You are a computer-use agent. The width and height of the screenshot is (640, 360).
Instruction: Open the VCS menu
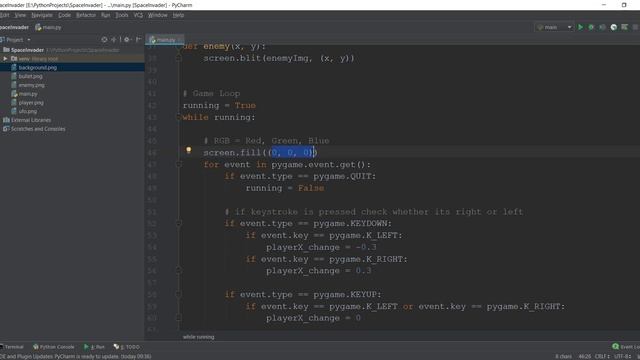(138, 15)
